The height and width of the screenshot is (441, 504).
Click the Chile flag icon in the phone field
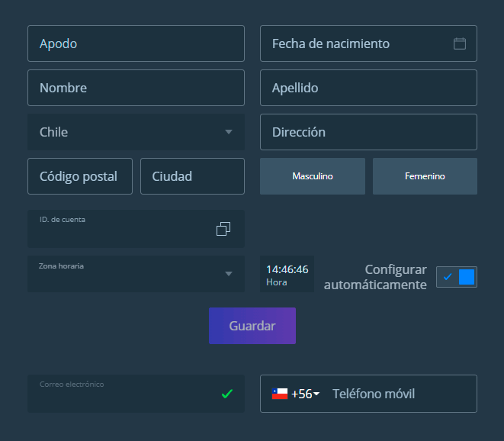tap(280, 394)
